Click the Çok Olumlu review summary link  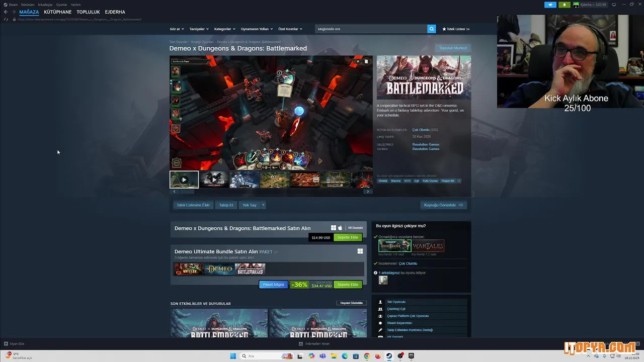click(421, 130)
